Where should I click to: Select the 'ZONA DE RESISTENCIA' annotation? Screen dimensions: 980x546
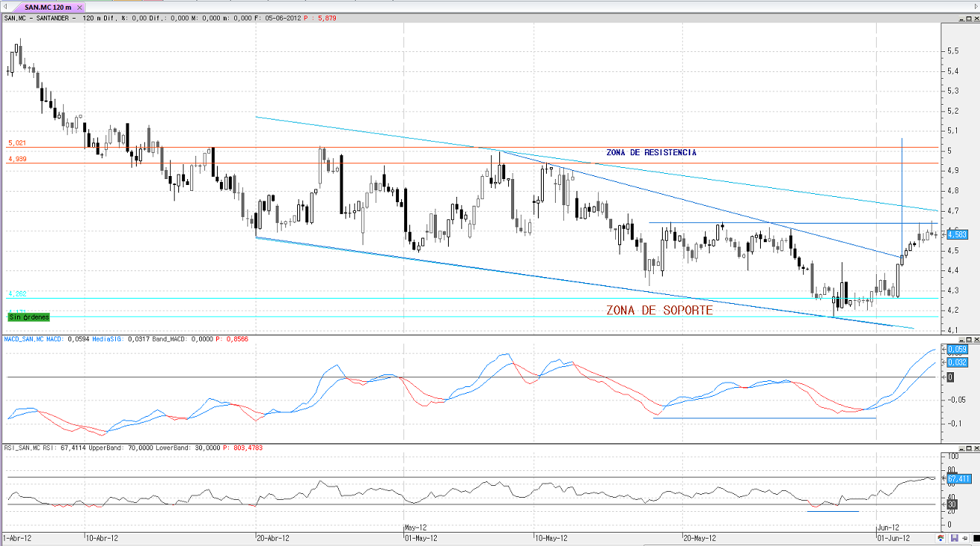[x=652, y=152]
